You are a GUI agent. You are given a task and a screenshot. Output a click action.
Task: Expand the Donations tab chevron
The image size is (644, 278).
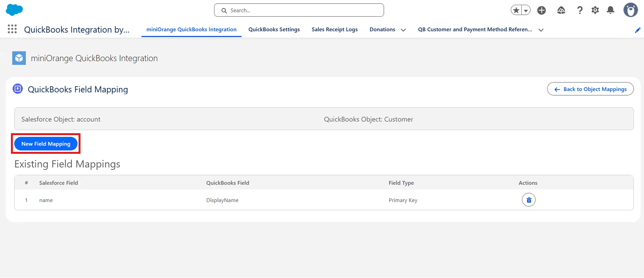403,30
